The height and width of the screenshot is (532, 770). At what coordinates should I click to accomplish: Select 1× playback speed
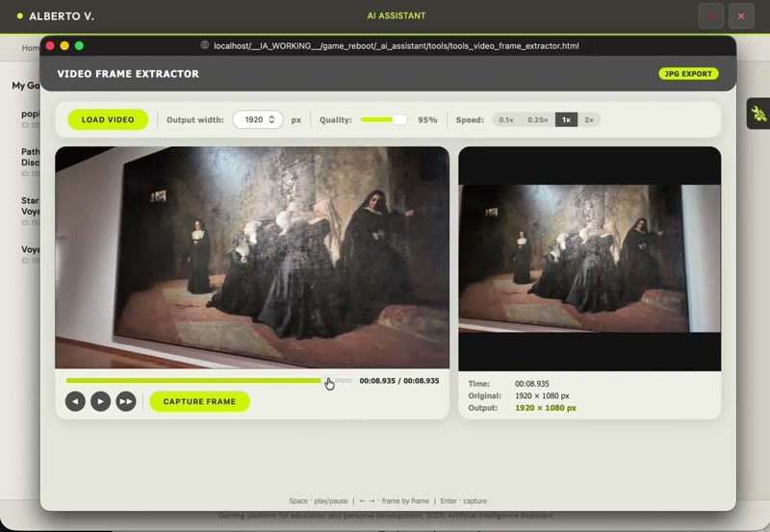click(566, 119)
